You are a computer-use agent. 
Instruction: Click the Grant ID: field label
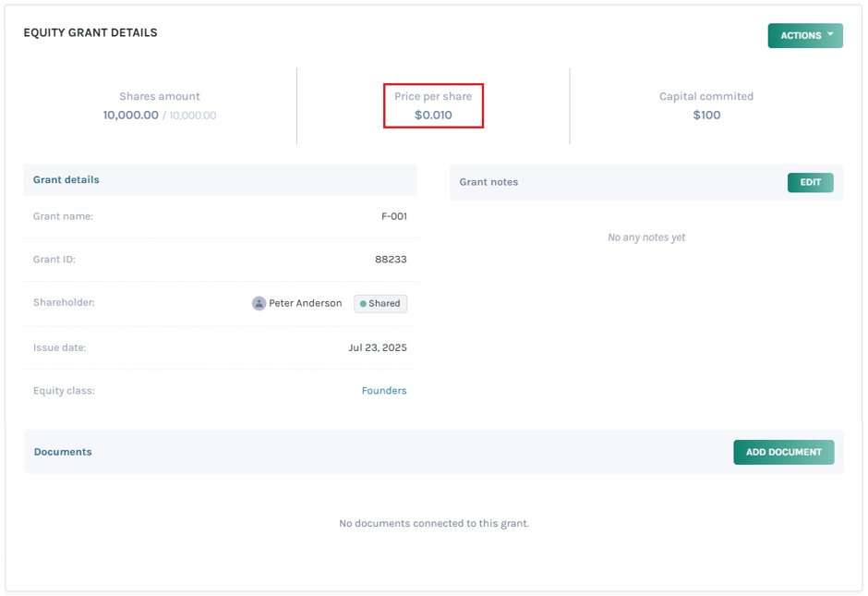(x=54, y=260)
